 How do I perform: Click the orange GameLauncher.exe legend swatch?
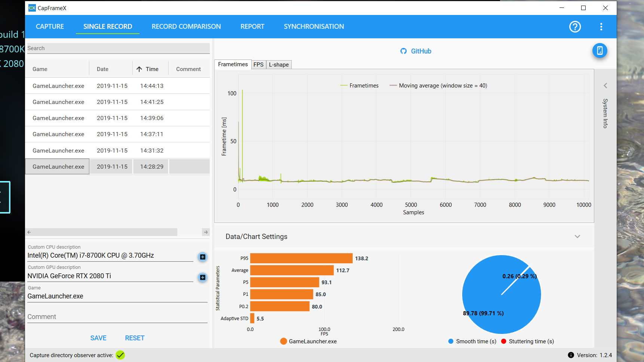click(283, 341)
